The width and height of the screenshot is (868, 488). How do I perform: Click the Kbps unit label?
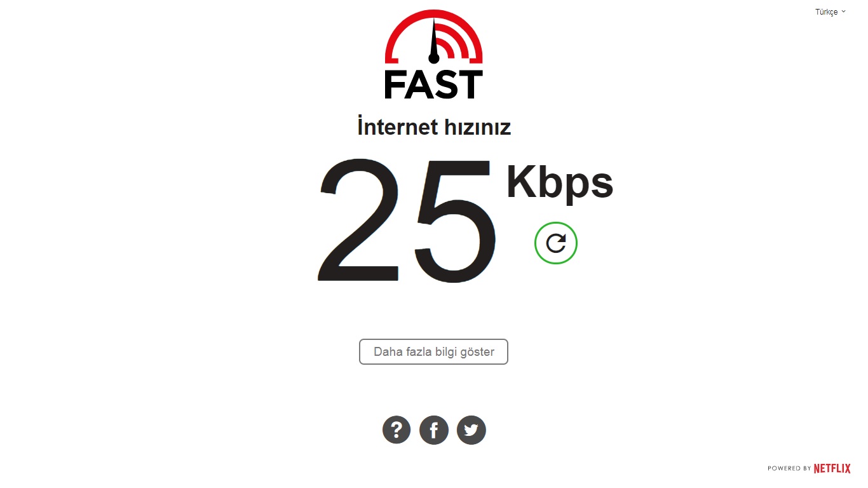(559, 184)
